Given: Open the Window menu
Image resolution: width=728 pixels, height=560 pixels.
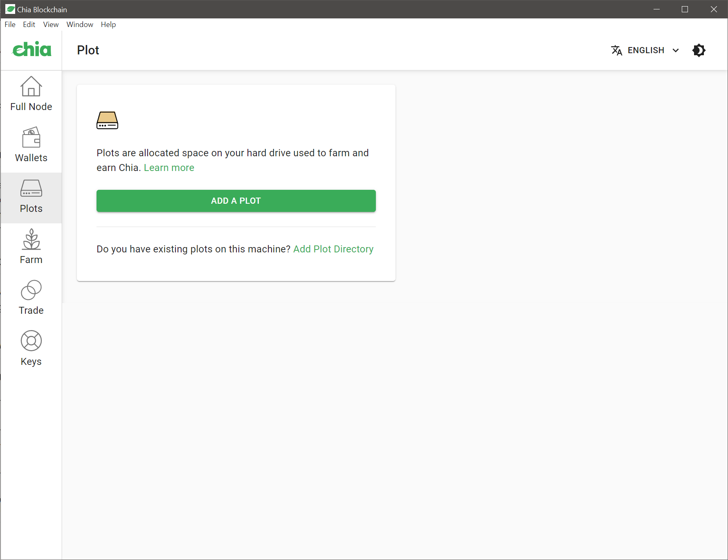Looking at the screenshot, I should 80,25.
